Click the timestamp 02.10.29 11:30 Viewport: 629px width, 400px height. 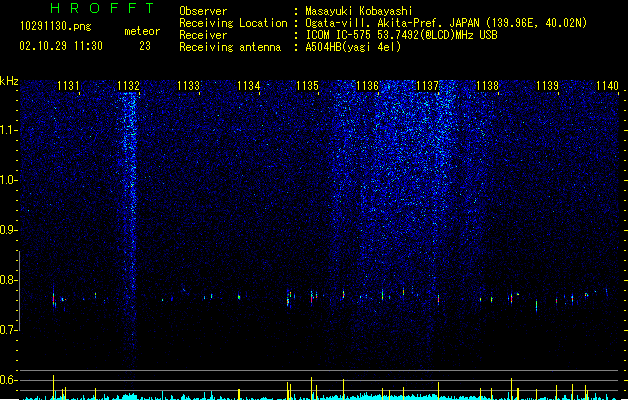[x=61, y=46]
